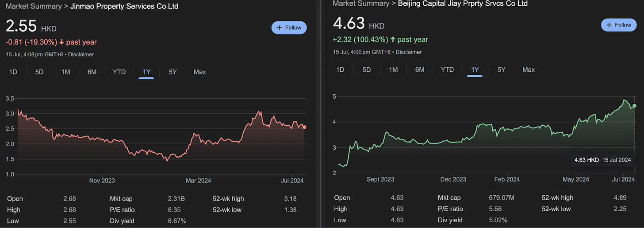This screenshot has width=644, height=228.
Task: Select 1M range on Jinmao chart
Action: tap(66, 72)
